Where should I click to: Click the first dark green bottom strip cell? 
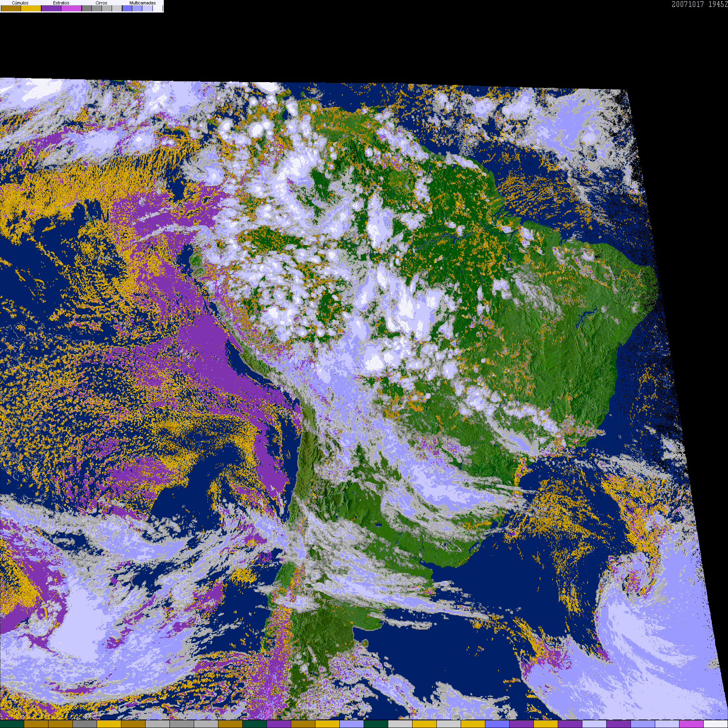coord(12,724)
